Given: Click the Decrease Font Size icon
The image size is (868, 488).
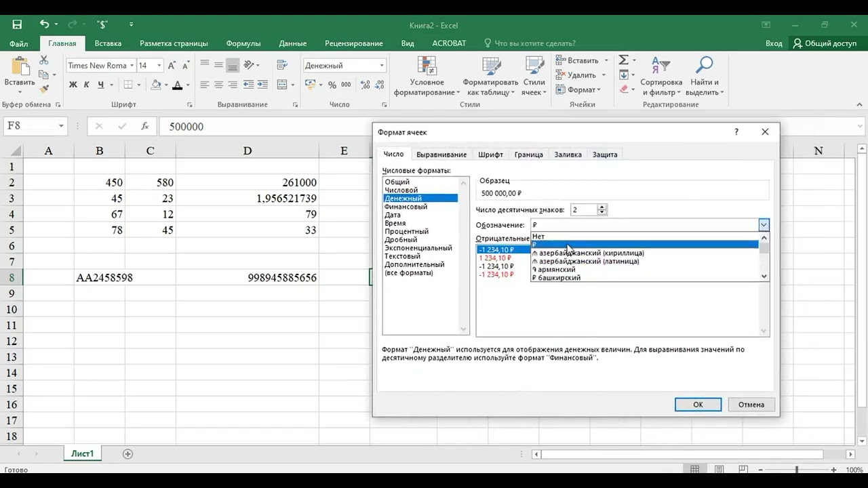Looking at the screenshot, I should click(185, 66).
